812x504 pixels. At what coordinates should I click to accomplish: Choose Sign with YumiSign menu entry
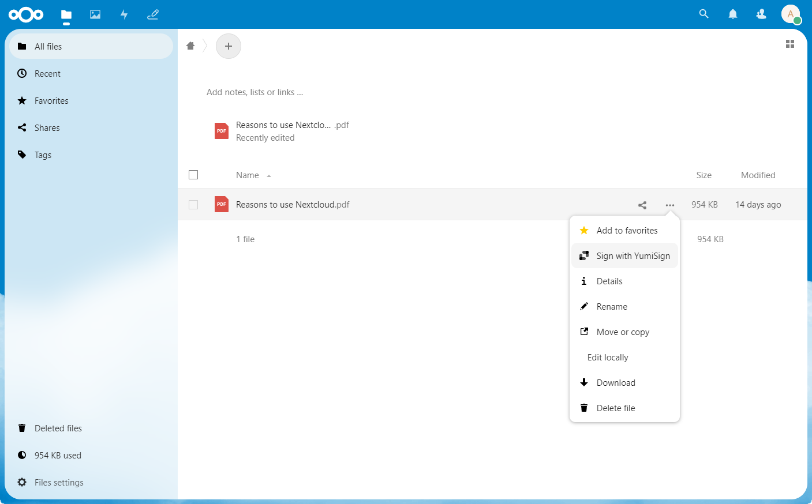pos(624,256)
